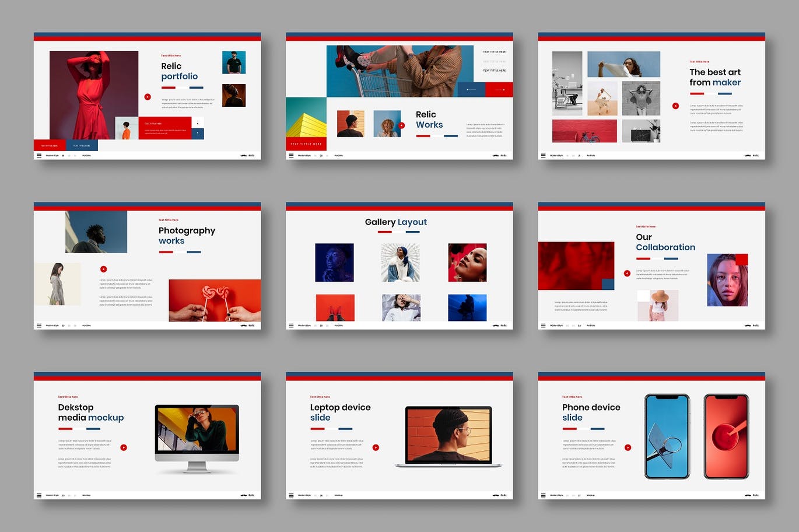Pick the blue square beneath the shopping cart photo
This screenshot has width=799, height=532.
(471, 89)
